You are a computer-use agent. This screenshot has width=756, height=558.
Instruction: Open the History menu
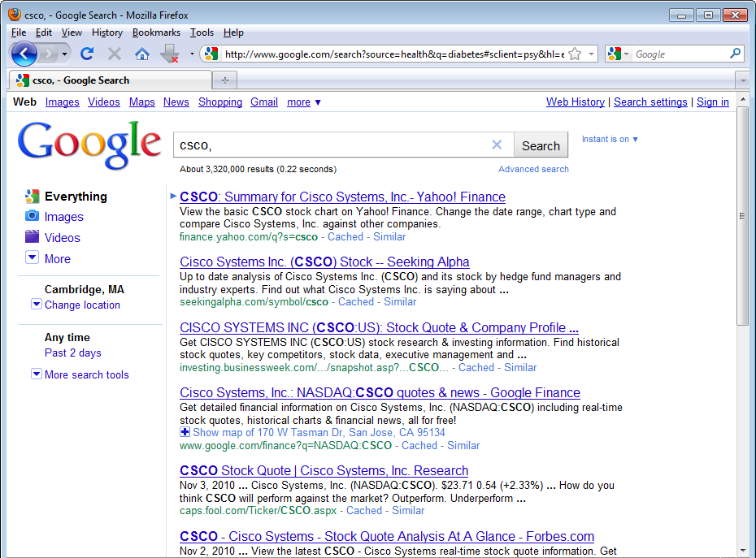tap(107, 32)
